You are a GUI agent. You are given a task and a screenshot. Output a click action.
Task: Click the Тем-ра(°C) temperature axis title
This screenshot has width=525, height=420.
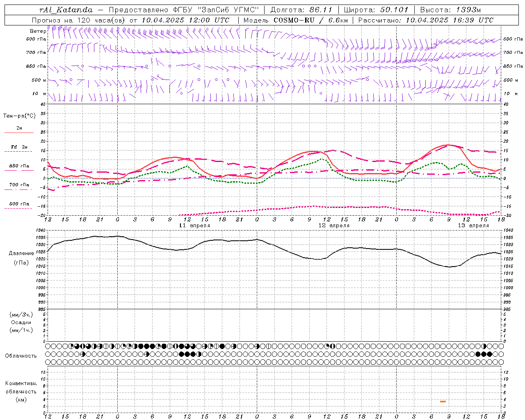(x=19, y=116)
